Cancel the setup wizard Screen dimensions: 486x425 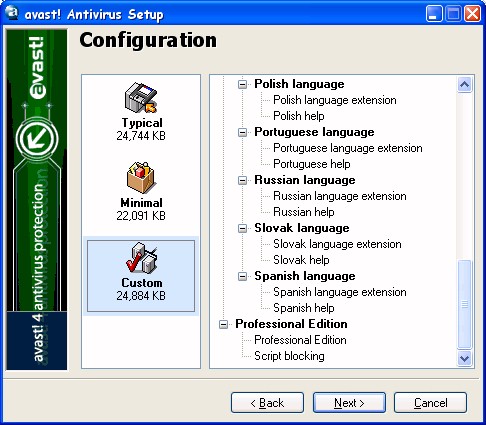click(430, 403)
